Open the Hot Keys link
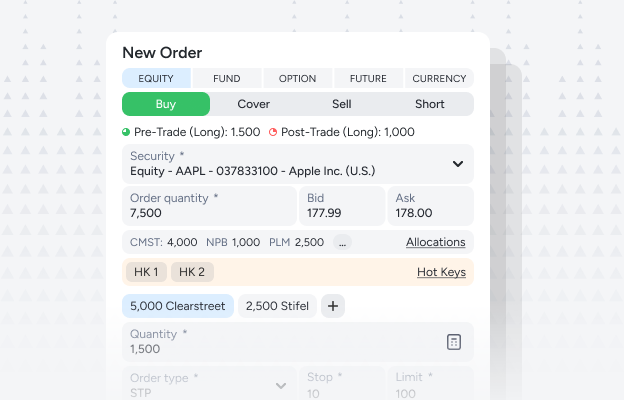 click(x=441, y=272)
